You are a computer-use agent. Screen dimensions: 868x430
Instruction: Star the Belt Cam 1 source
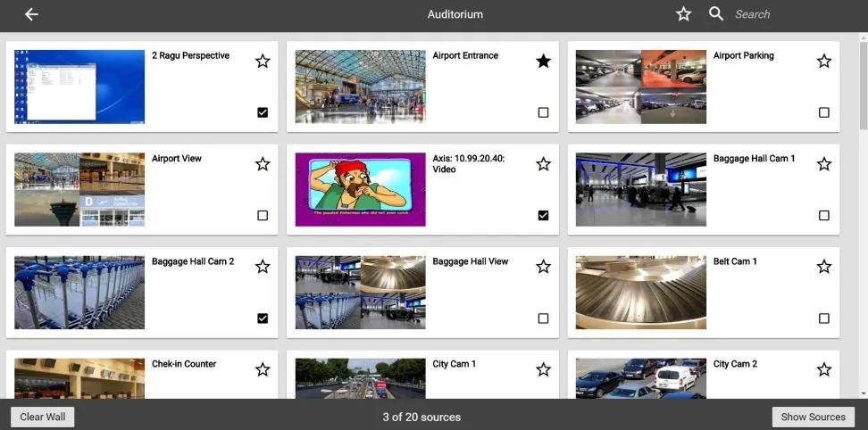(824, 267)
